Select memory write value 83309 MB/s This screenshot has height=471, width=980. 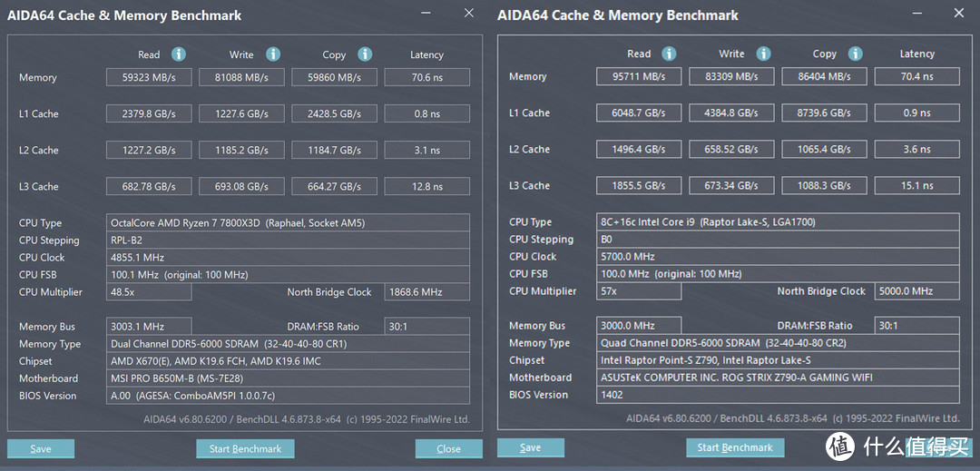[731, 77]
